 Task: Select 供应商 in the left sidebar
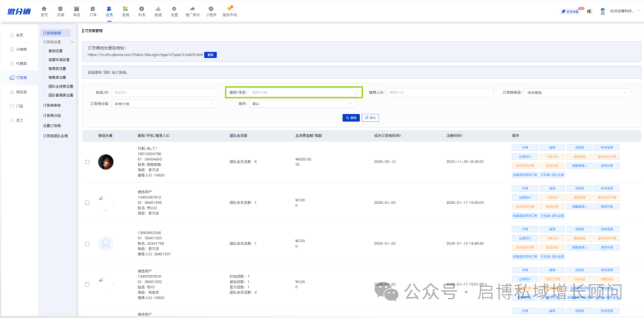(21, 92)
